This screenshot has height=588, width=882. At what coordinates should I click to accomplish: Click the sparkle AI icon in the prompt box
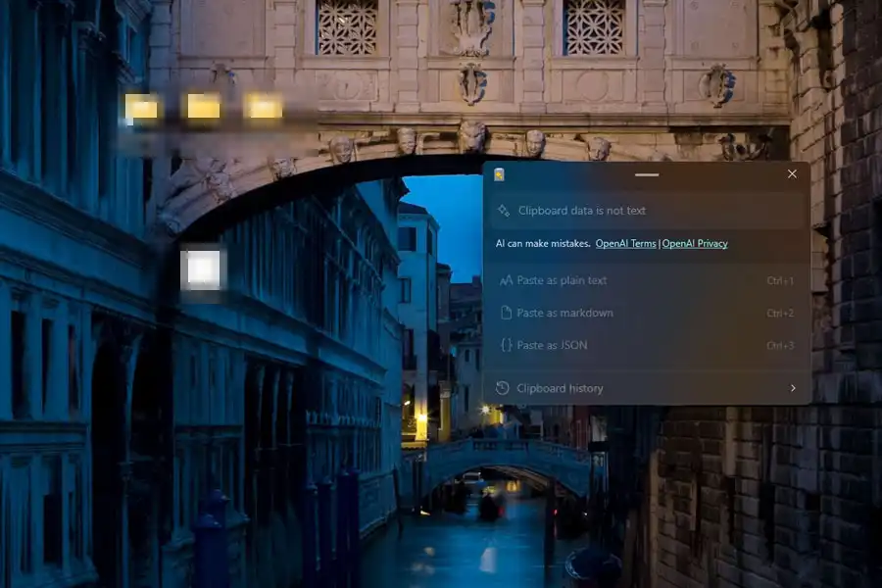(503, 209)
